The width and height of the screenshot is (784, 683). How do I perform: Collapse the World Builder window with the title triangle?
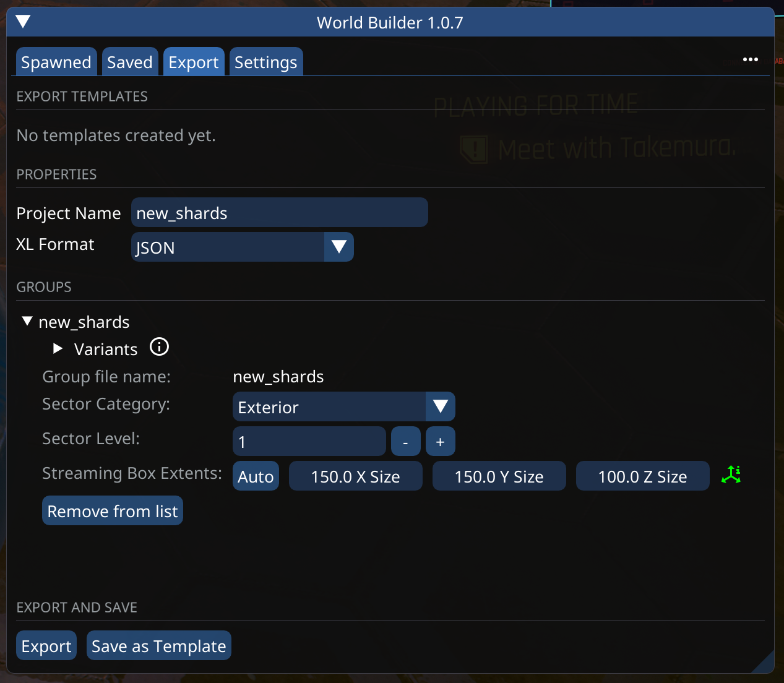coord(23,22)
